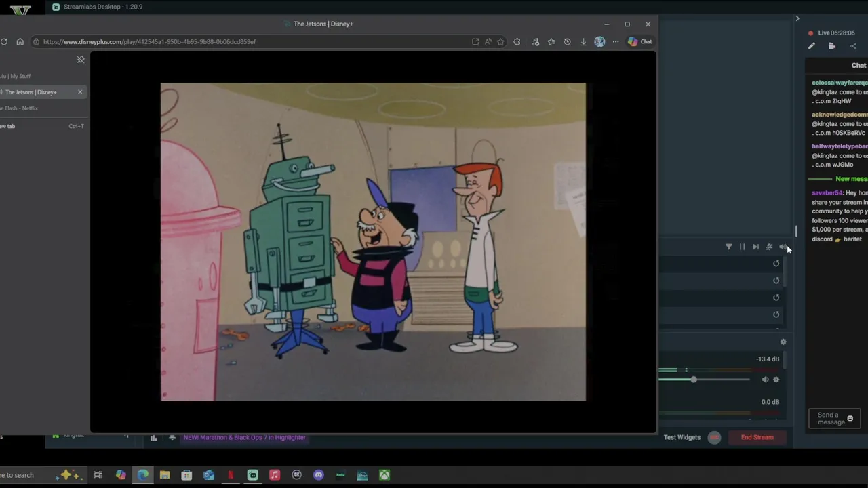Open the emoji picker in the chat box

coord(850,418)
